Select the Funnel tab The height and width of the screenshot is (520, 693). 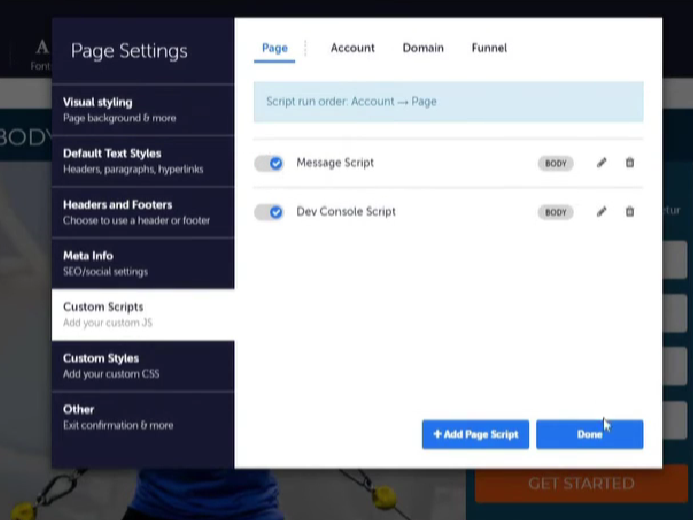click(489, 48)
